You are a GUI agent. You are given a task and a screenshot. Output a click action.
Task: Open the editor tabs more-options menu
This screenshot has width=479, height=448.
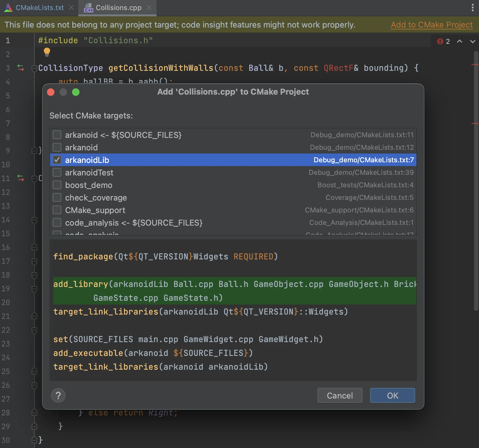[472, 8]
